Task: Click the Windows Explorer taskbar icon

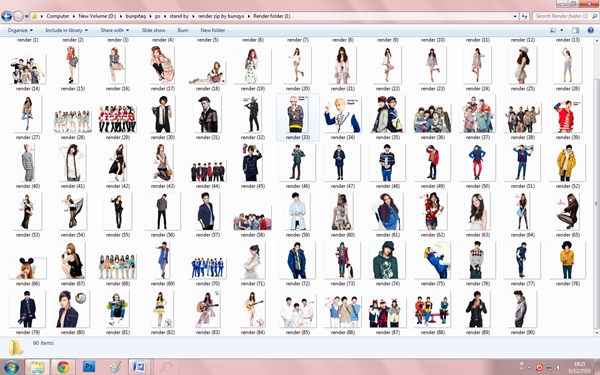Action: pos(37,367)
